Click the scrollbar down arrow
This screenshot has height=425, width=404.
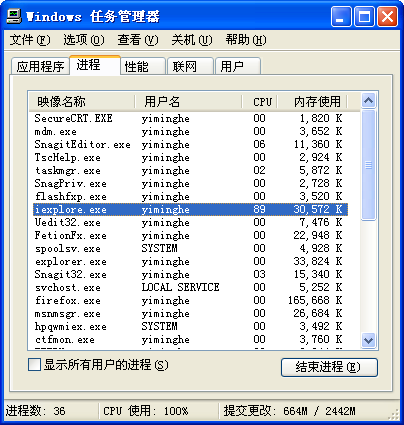368,340
